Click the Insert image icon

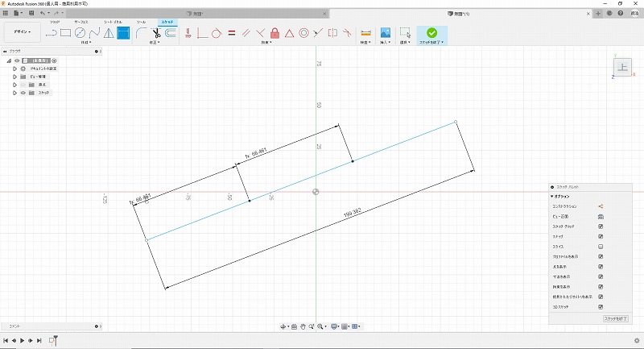coord(386,33)
